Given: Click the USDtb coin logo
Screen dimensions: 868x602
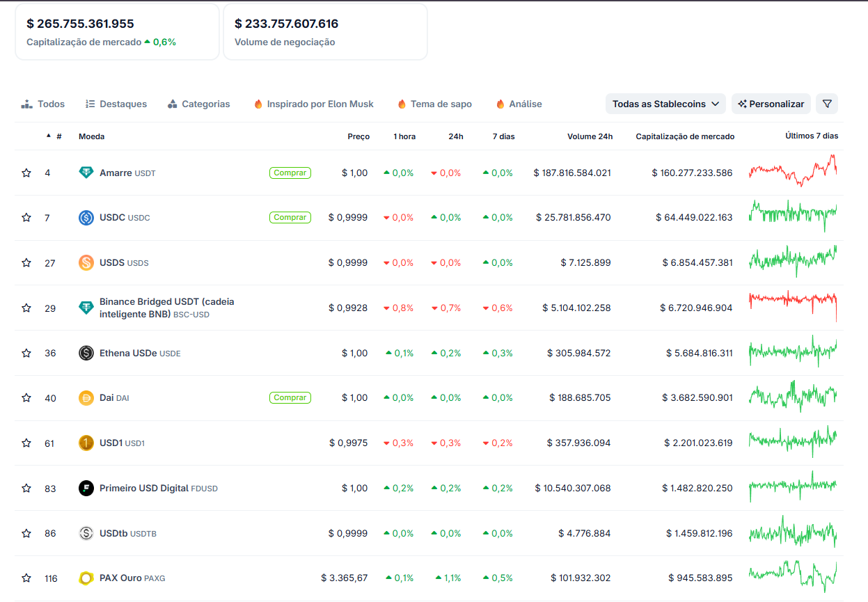Looking at the screenshot, I should [x=86, y=533].
